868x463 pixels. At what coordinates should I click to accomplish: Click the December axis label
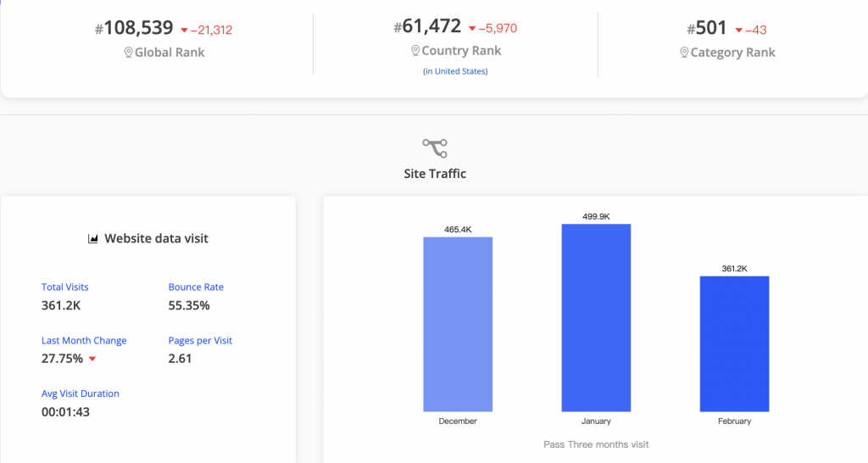(x=458, y=421)
